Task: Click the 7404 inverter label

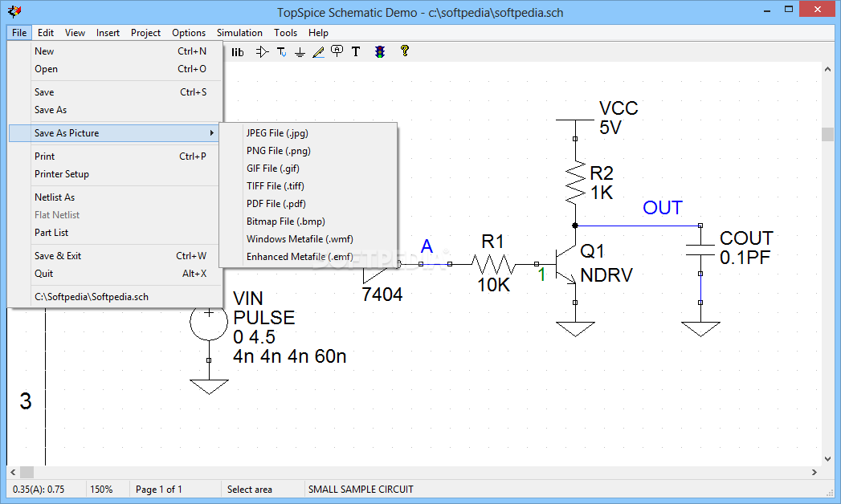Action: [382, 295]
